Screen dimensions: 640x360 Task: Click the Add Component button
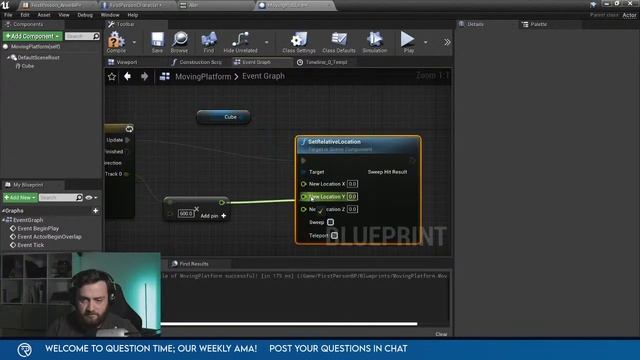point(33,36)
